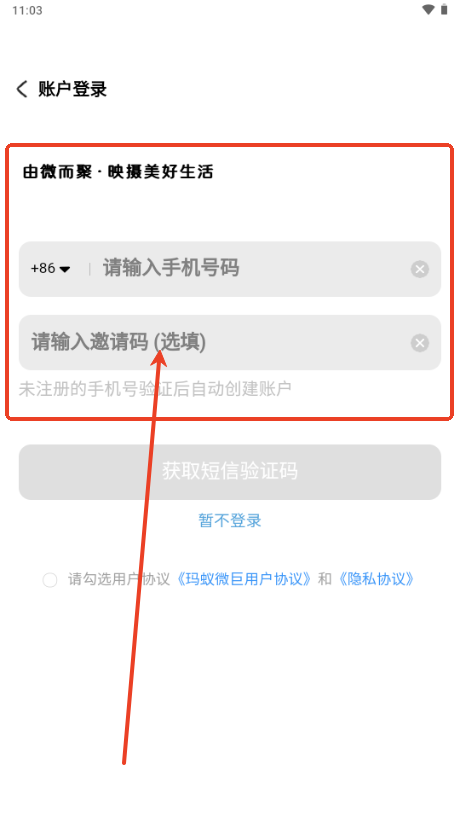Click the small triangle arrow next to +86
Viewport: 460px width, 819px height.
pos(65,270)
